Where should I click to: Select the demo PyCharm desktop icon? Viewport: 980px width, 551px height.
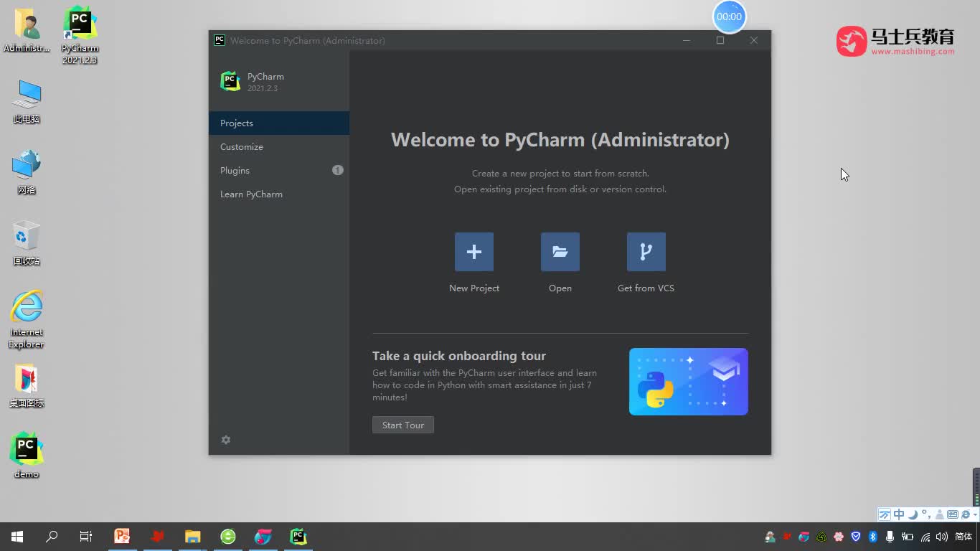tap(27, 456)
